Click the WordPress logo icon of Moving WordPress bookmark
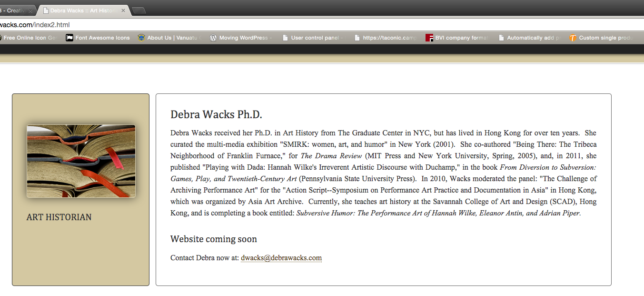This screenshot has height=296, width=644. tap(213, 38)
